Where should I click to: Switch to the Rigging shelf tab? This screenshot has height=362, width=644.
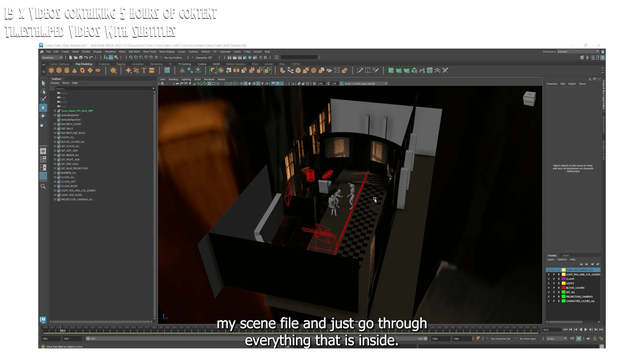(120, 64)
